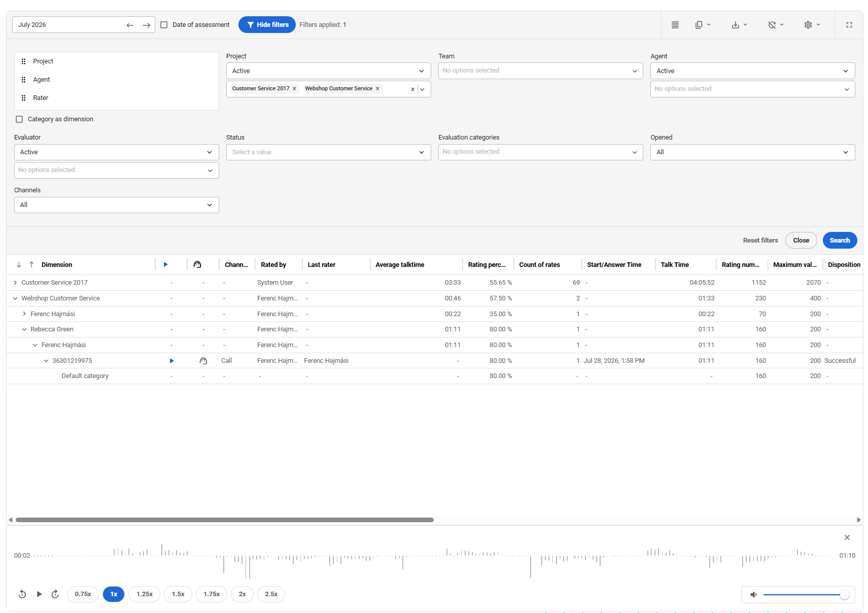The height and width of the screenshot is (613, 868).
Task: Open evaluation icon in row 36301219975
Action: tap(203, 361)
